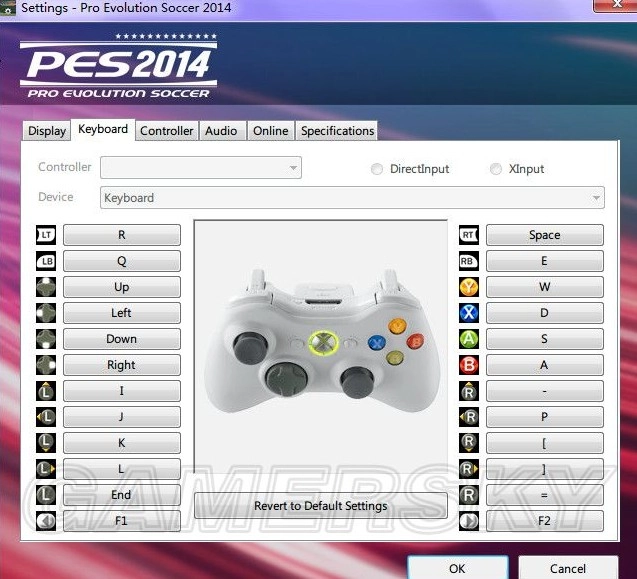Click the LB bumper icon
Viewport: 637px width, 579px height.
(x=47, y=261)
